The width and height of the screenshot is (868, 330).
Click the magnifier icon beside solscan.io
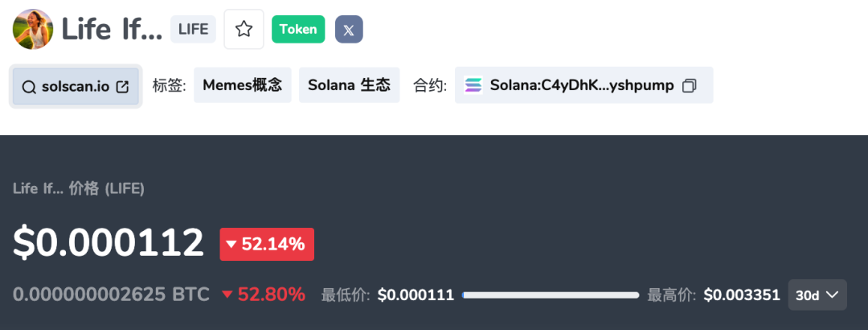point(29,87)
